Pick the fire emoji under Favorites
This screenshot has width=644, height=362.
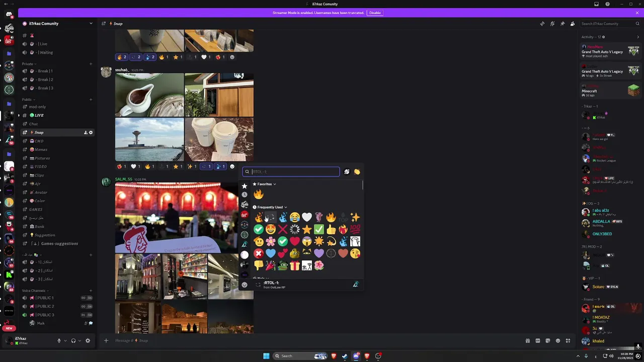pyautogui.click(x=259, y=194)
